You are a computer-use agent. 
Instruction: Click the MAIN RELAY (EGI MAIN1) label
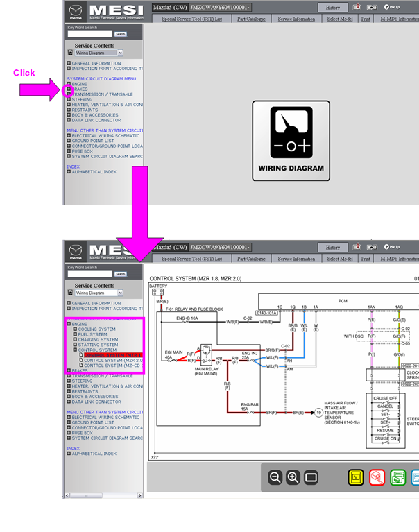click(207, 371)
